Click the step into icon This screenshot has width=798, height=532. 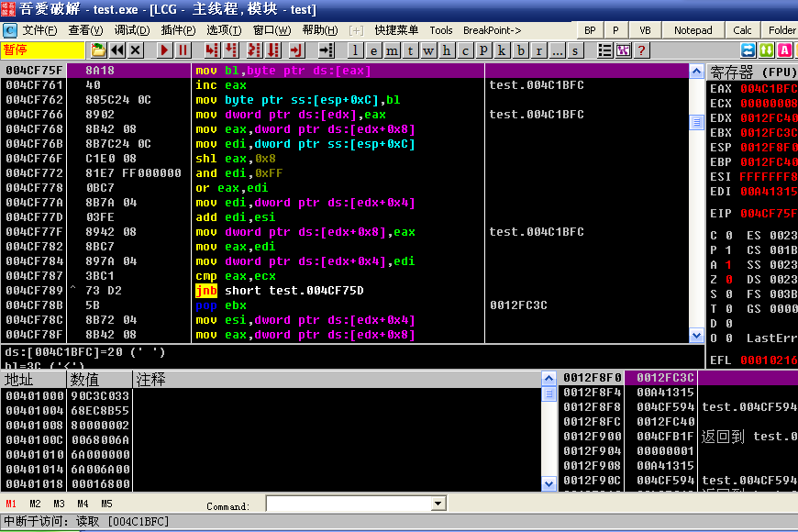point(212,50)
